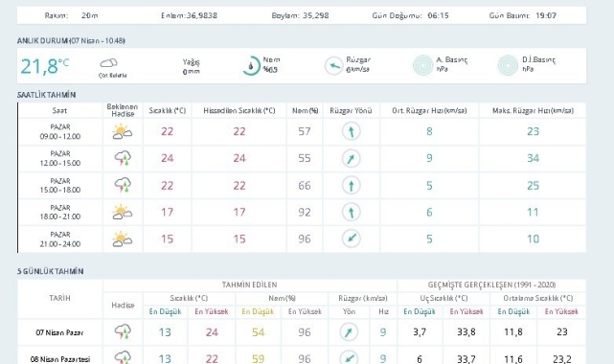This screenshot has height=364, width=614.
Task: Click max wind speed value 34
Action: (x=533, y=158)
